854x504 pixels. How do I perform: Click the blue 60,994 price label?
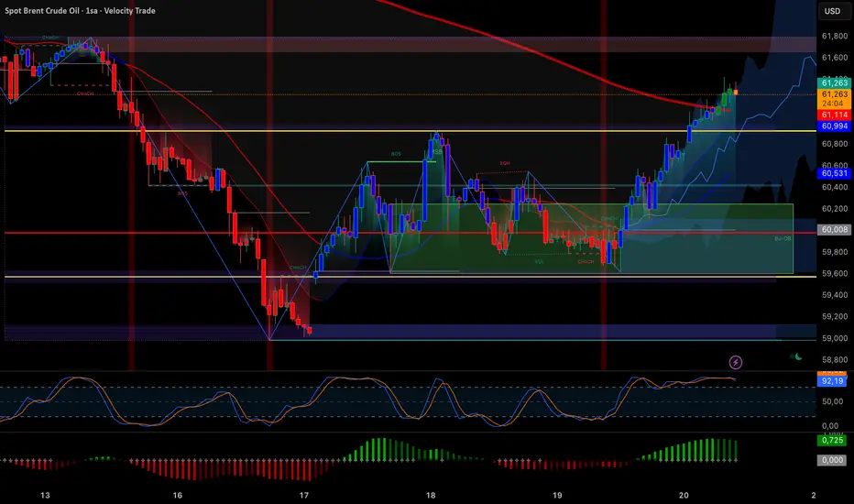[834, 126]
